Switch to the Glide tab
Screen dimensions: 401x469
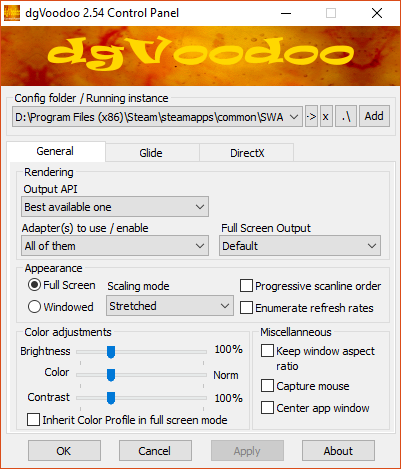151,153
